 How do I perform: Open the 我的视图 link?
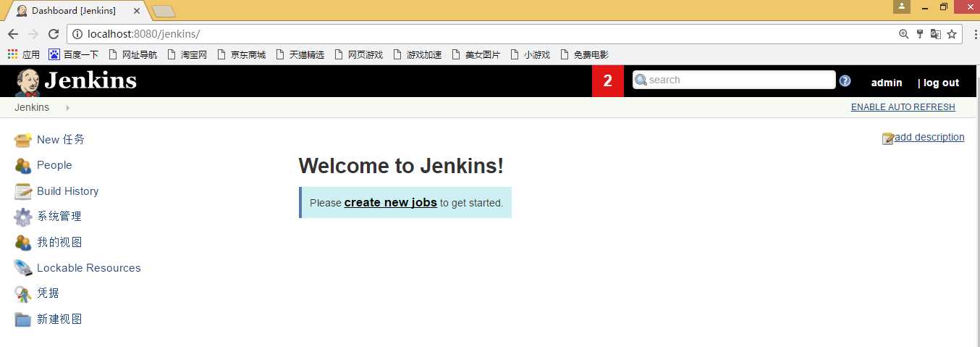click(59, 243)
